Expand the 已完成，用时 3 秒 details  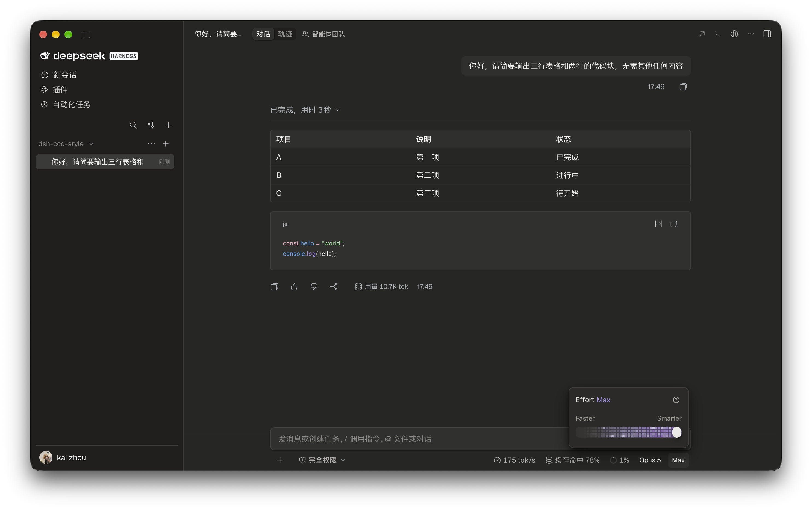[305, 110]
